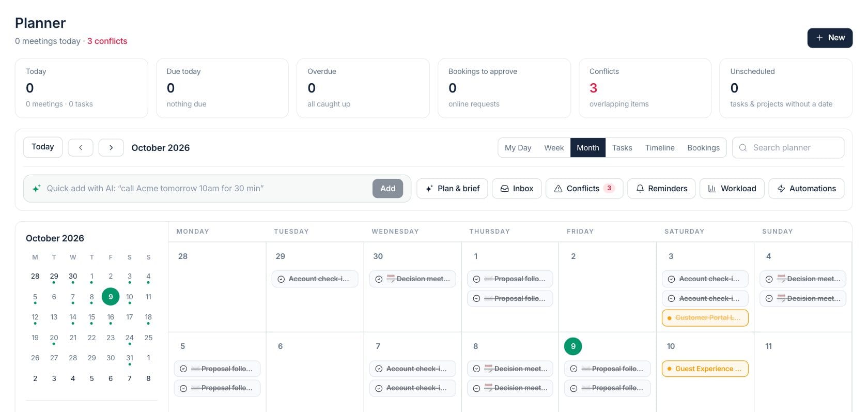Toggle the check on Thursday 1 first Proposal follow-up

pyautogui.click(x=476, y=279)
